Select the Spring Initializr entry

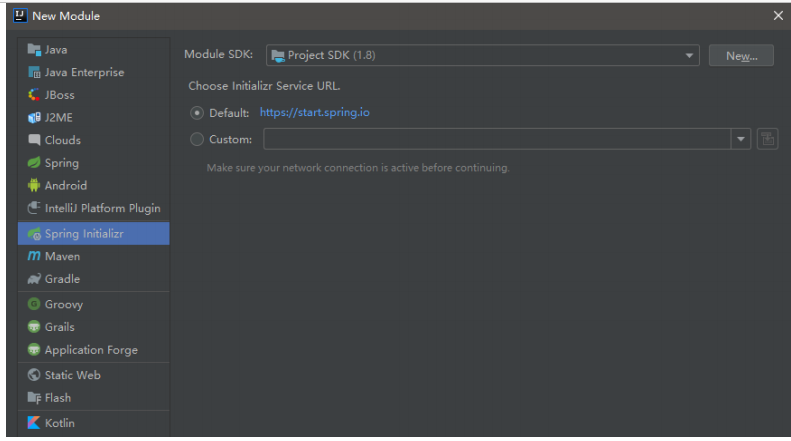(x=93, y=234)
